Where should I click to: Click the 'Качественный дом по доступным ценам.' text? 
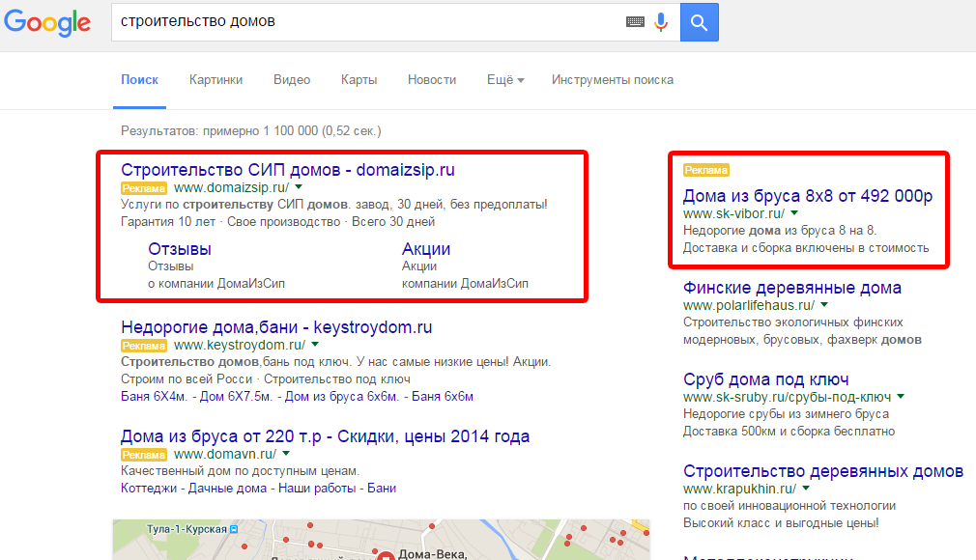pos(241,471)
